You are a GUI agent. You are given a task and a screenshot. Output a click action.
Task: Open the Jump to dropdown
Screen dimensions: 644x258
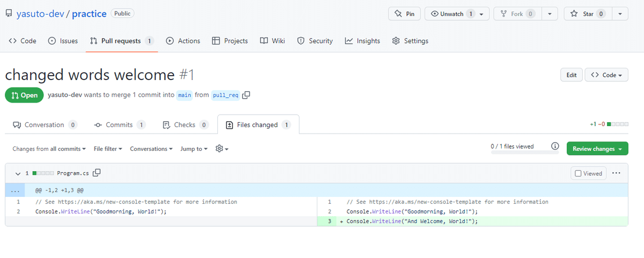(194, 149)
